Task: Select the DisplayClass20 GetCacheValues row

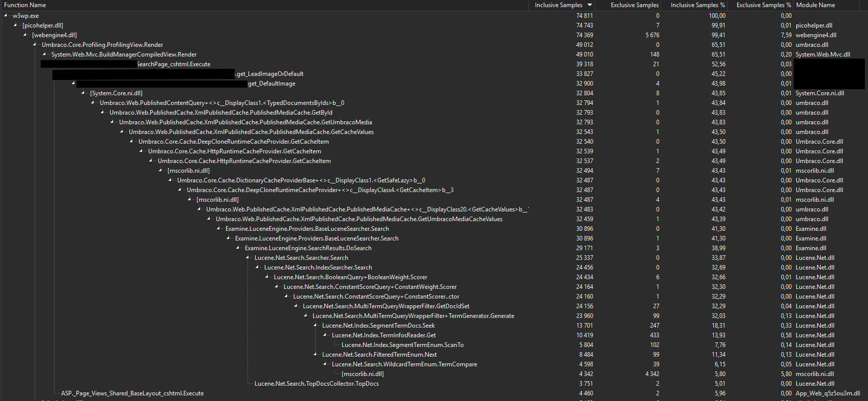Action: click(434, 209)
